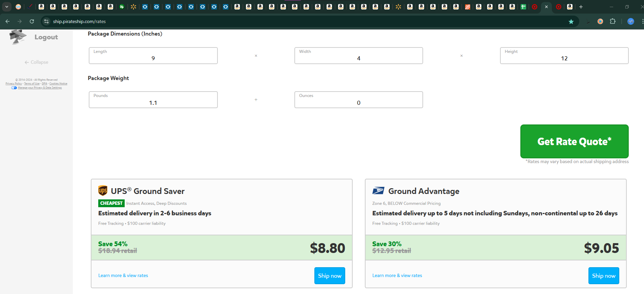Viewport: 644px width, 294px height.
Task: Click the CHEAPEST badge on UPS card
Action: tap(111, 203)
